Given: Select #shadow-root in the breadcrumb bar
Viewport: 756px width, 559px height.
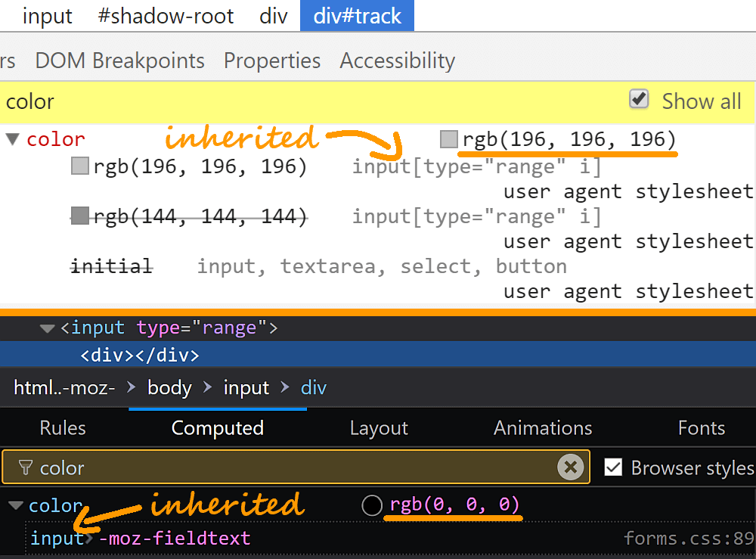Looking at the screenshot, I should (x=166, y=16).
